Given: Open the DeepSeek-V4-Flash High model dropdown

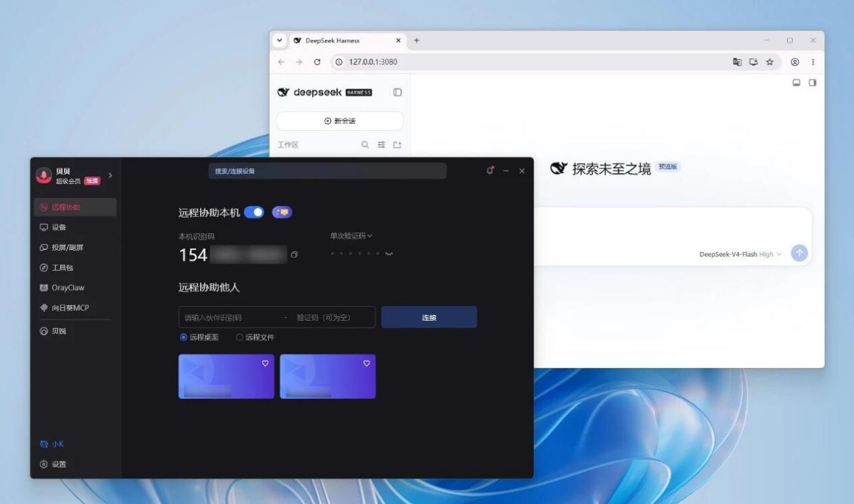Looking at the screenshot, I should pyautogui.click(x=741, y=254).
